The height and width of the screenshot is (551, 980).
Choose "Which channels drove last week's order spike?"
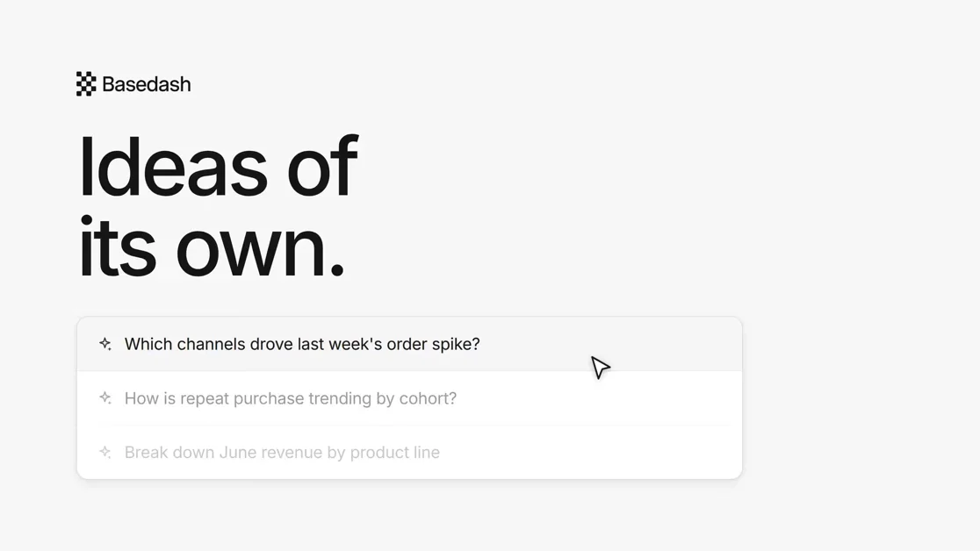pyautogui.click(x=409, y=344)
